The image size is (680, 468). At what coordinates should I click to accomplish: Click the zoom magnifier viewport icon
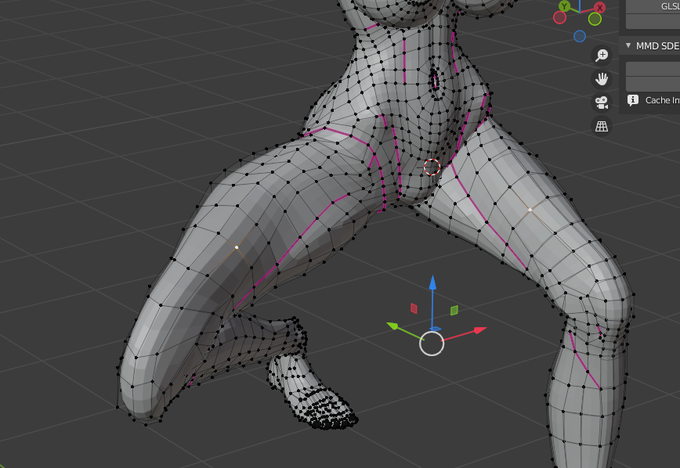click(x=602, y=55)
